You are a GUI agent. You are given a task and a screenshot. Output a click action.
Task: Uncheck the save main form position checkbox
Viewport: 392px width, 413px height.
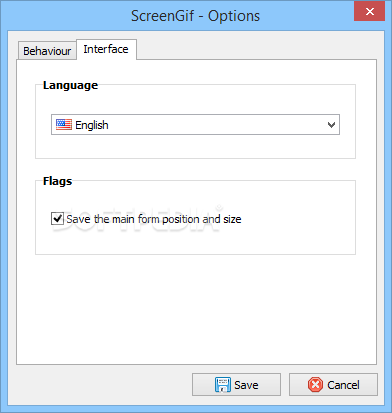coord(57,219)
